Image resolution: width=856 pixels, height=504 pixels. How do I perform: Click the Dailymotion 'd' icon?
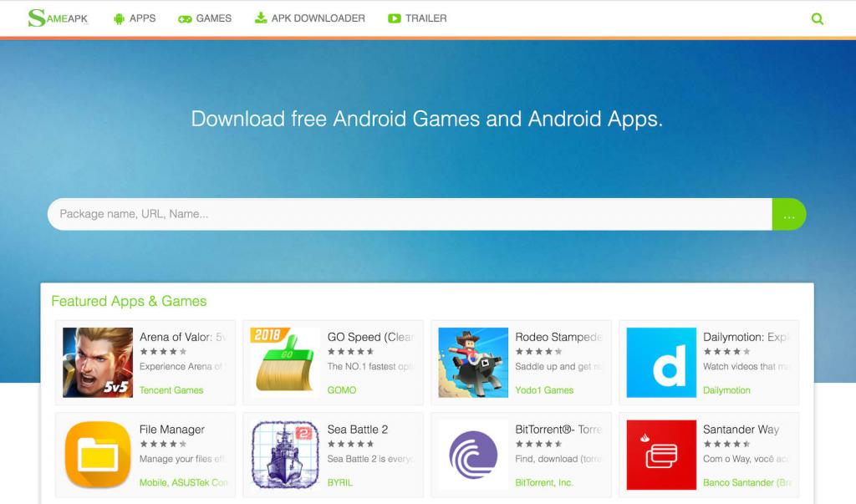coord(661,363)
